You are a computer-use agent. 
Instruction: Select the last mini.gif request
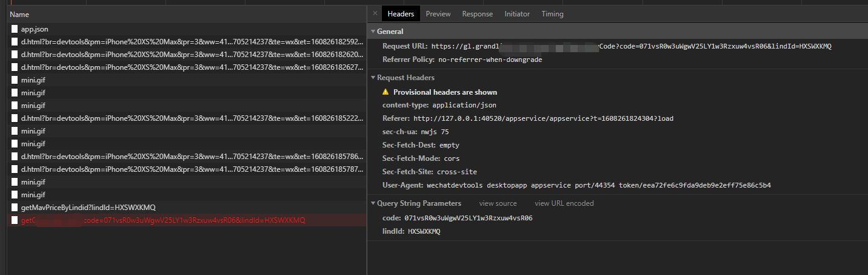33,195
